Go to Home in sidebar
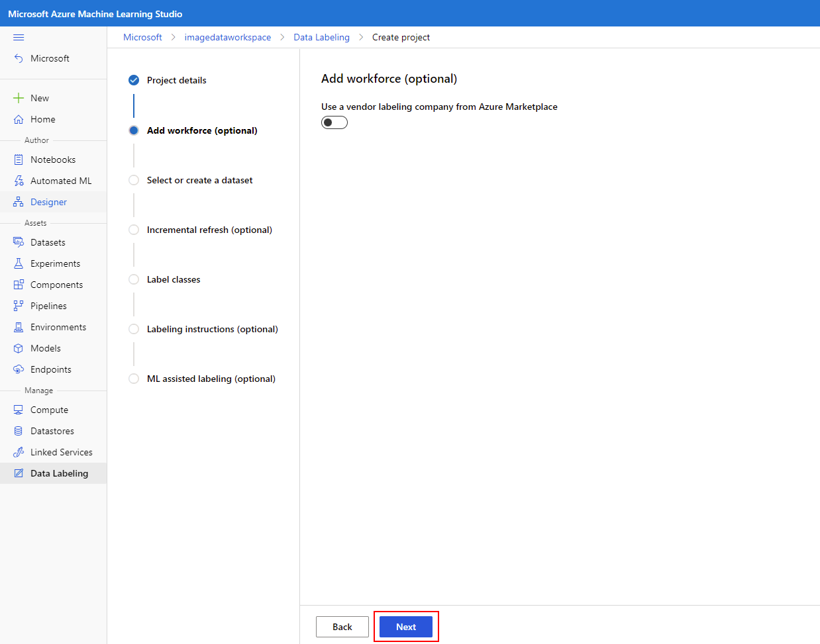 point(53,119)
